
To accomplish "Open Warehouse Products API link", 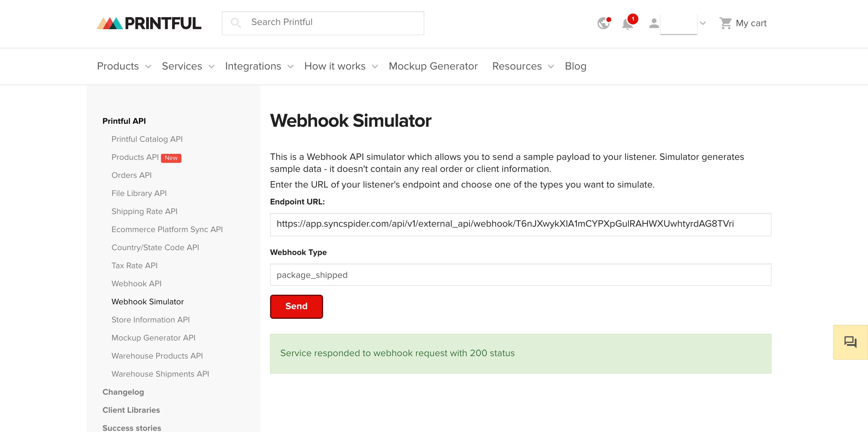I will (157, 356).
